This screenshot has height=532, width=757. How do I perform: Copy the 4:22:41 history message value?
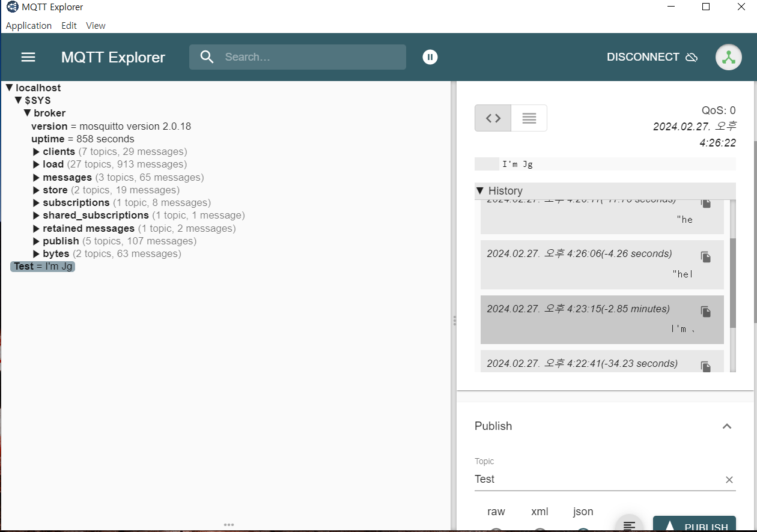point(706,366)
